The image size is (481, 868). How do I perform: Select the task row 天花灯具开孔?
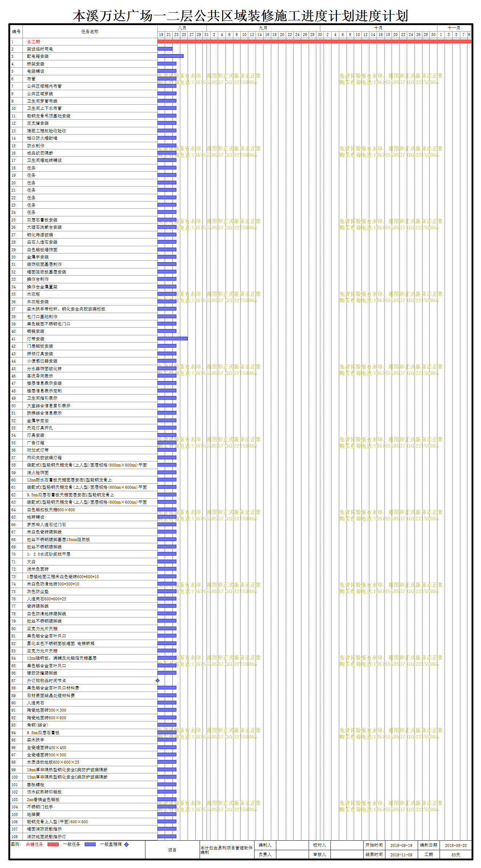83,428
